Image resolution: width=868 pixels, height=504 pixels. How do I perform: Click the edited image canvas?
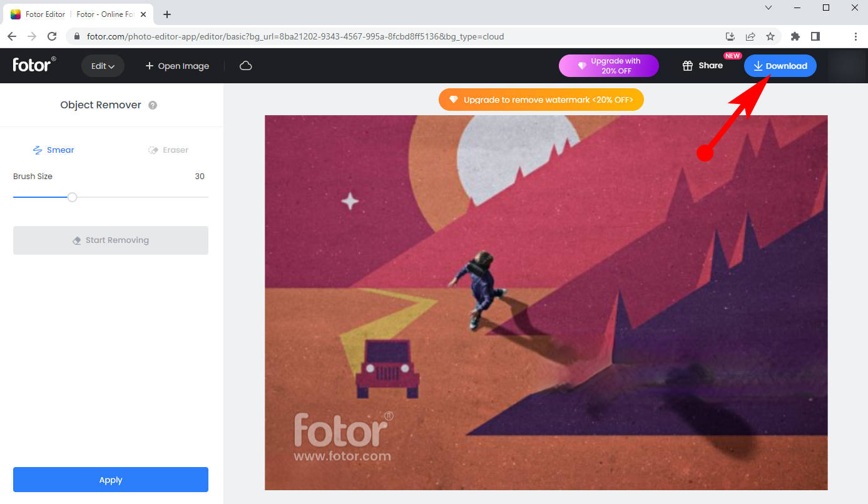click(546, 302)
